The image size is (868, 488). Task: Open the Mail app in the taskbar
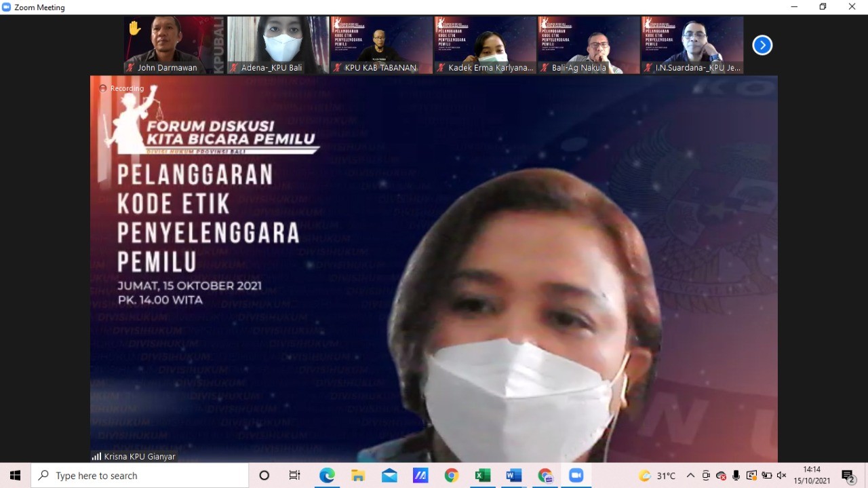[x=389, y=476]
